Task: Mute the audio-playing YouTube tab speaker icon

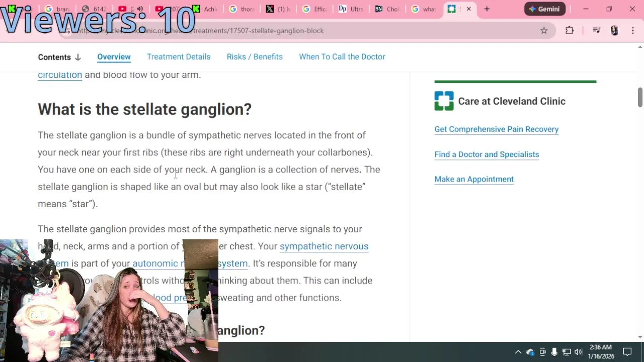Action: tap(140, 9)
